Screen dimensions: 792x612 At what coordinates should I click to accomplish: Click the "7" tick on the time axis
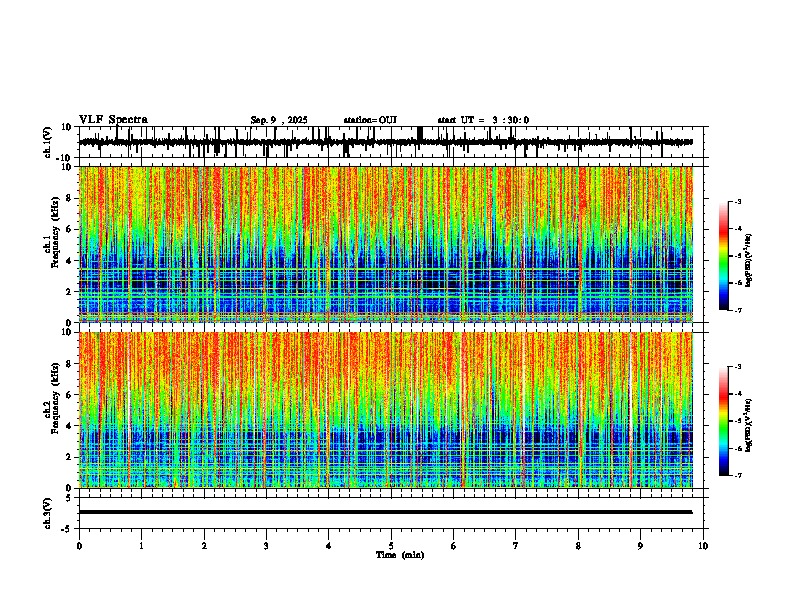coord(516,546)
